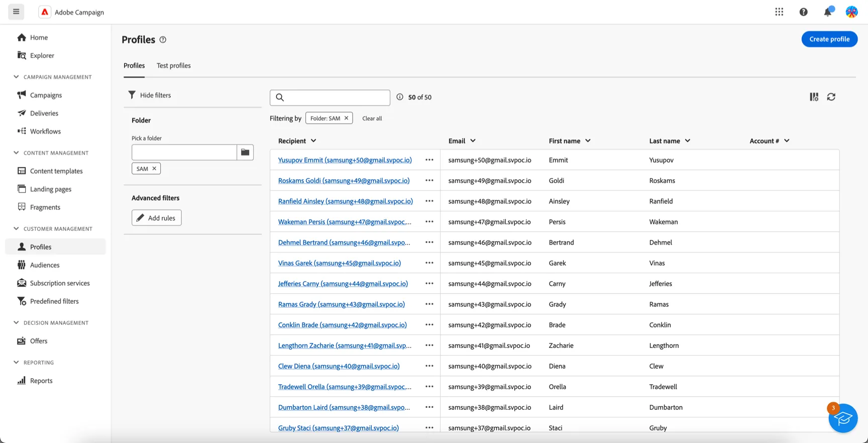The width and height of the screenshot is (868, 443).
Task: Open Workflows from the sidebar
Action: tap(45, 131)
